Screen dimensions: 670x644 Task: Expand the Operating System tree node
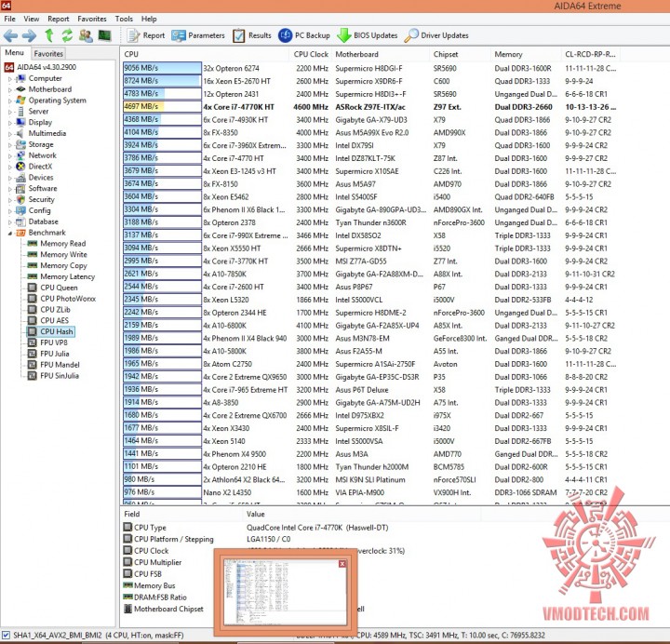click(x=9, y=101)
